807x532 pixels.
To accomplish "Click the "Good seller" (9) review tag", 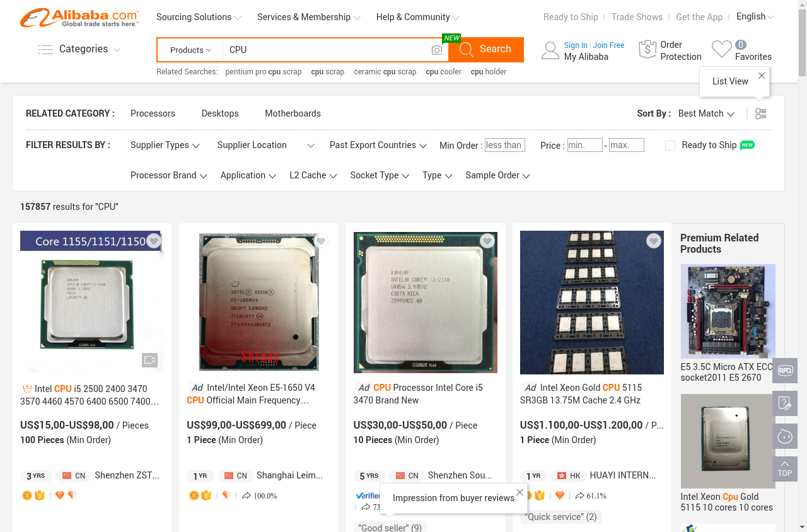I will pyautogui.click(x=390, y=528).
